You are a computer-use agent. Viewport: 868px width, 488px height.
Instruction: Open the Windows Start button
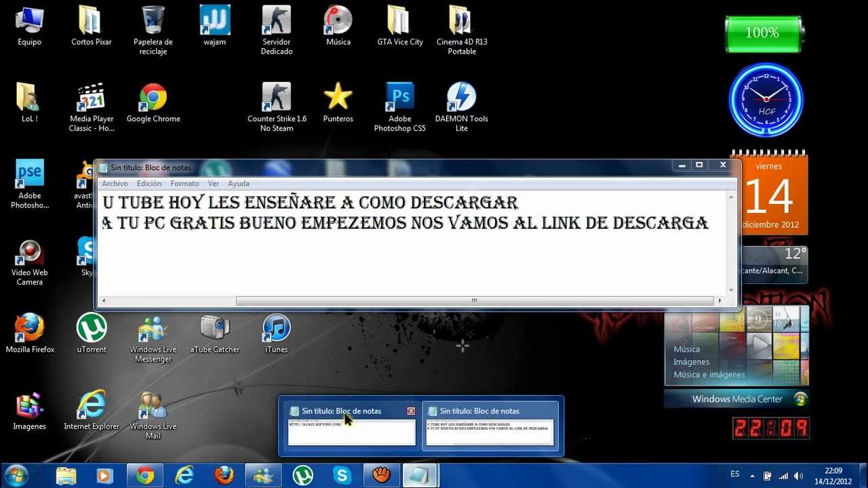[16, 475]
